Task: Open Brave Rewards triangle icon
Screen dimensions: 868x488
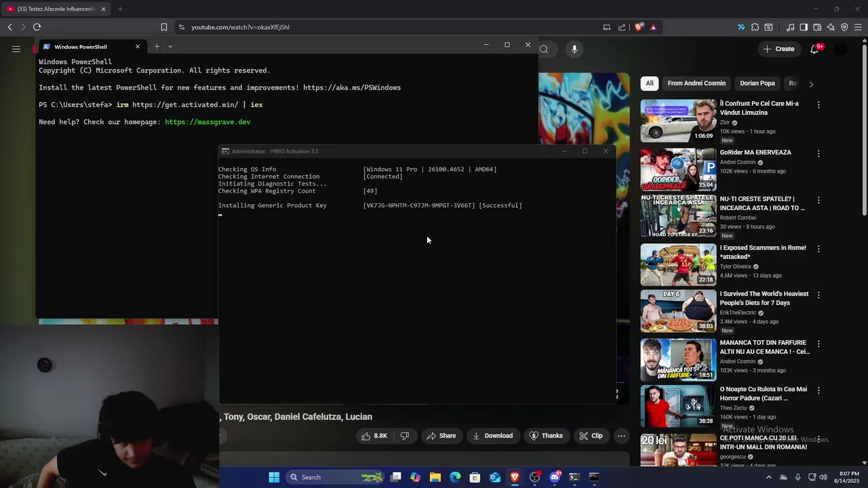Action: pos(653,27)
